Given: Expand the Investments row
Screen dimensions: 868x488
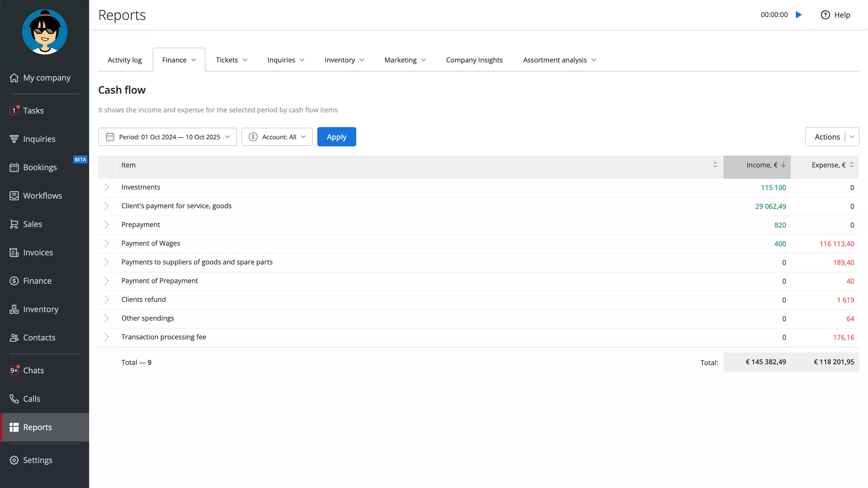Looking at the screenshot, I should (107, 187).
